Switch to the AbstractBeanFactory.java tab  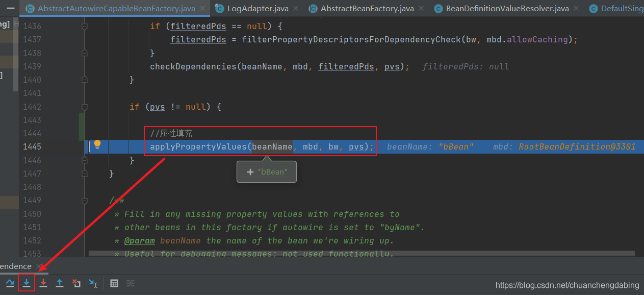pos(367,9)
